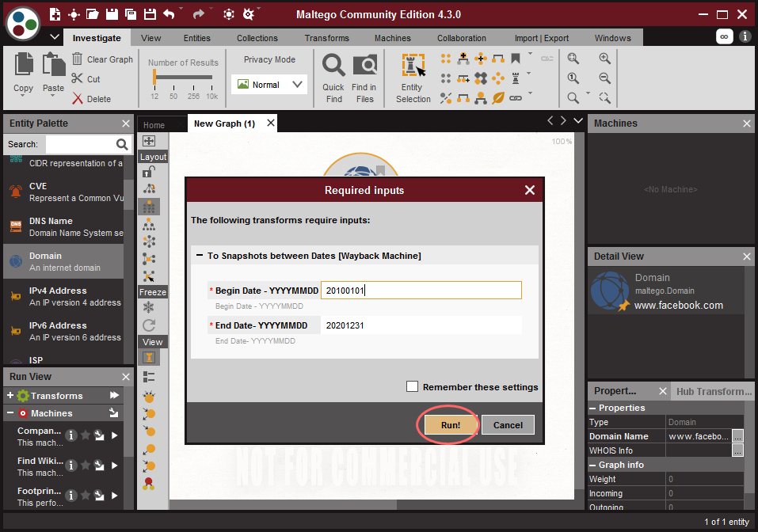Open the Windows ribbon tab
The width and height of the screenshot is (758, 532).
click(612, 38)
